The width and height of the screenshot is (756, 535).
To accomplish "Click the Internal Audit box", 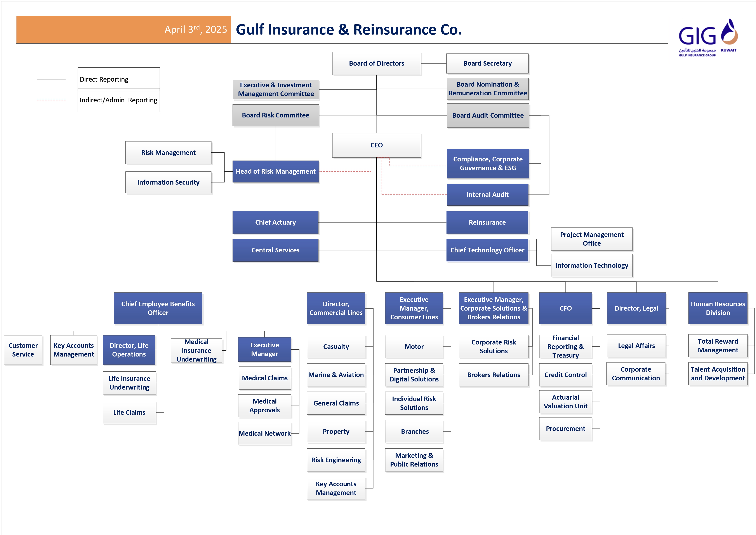I will (x=487, y=194).
